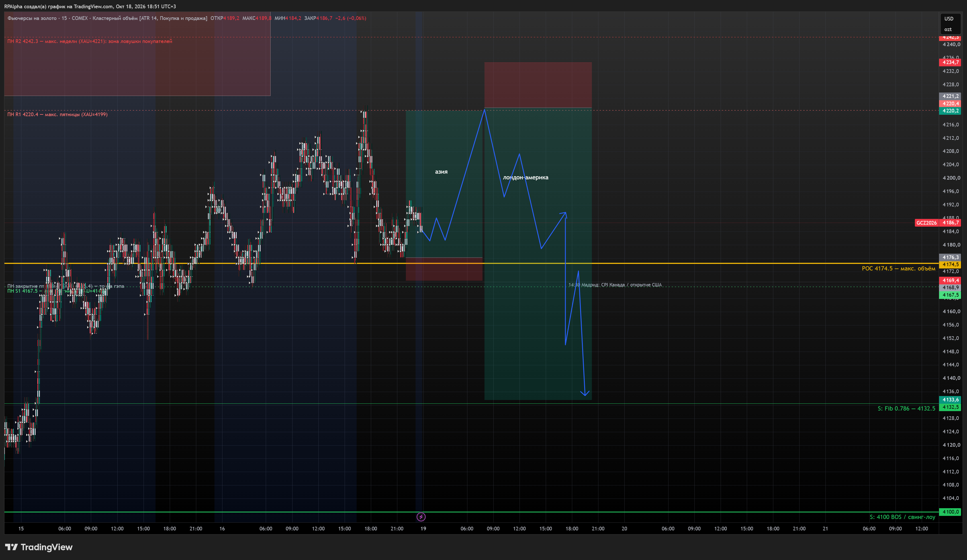
Task: Click the МАКС 4189,8 high value in the legend
Action: pyautogui.click(x=257, y=18)
